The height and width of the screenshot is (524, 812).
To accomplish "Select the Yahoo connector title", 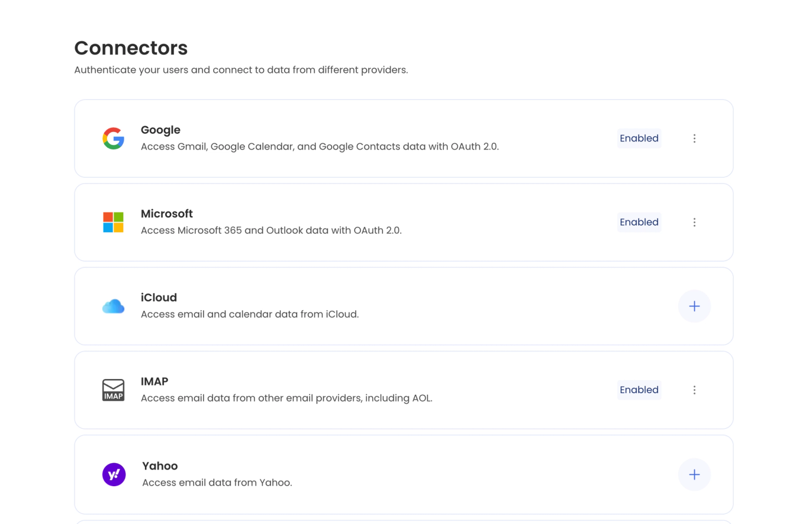I will (160, 466).
